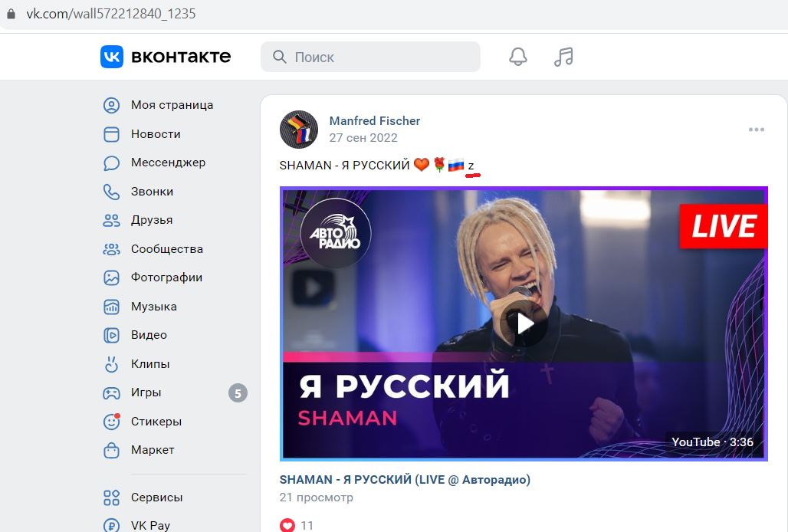This screenshot has height=532, width=788.
Task: Toggle the like heart on the post
Action: (287, 525)
